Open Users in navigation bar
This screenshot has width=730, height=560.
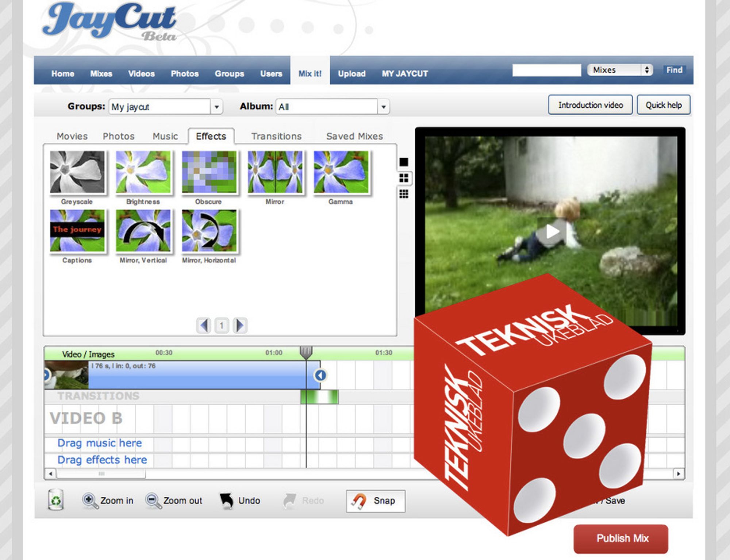271,74
